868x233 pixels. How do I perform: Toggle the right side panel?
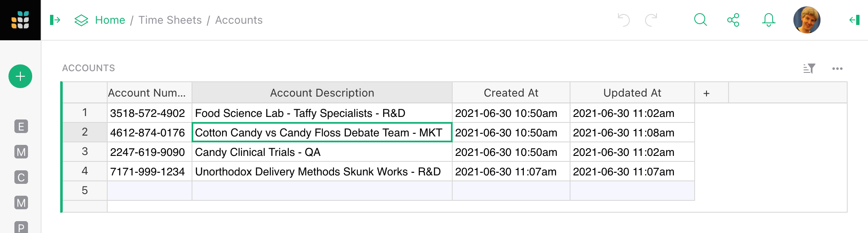[854, 20]
